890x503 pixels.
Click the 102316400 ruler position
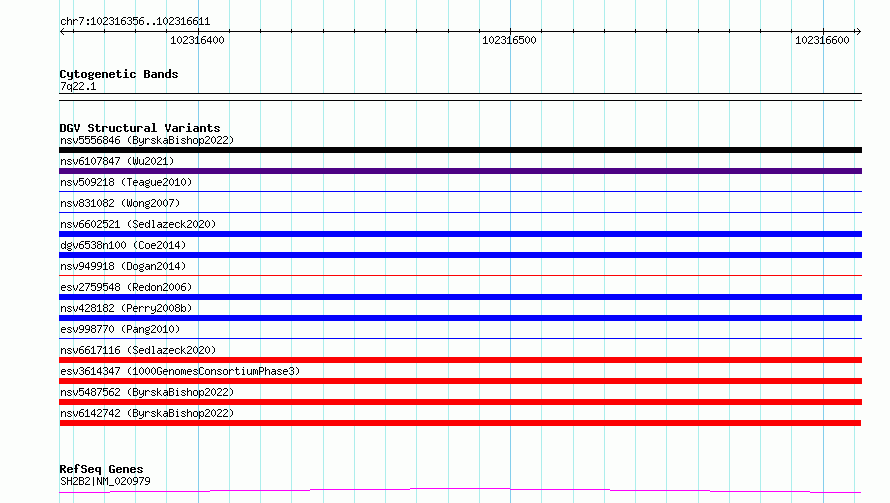(x=198, y=40)
